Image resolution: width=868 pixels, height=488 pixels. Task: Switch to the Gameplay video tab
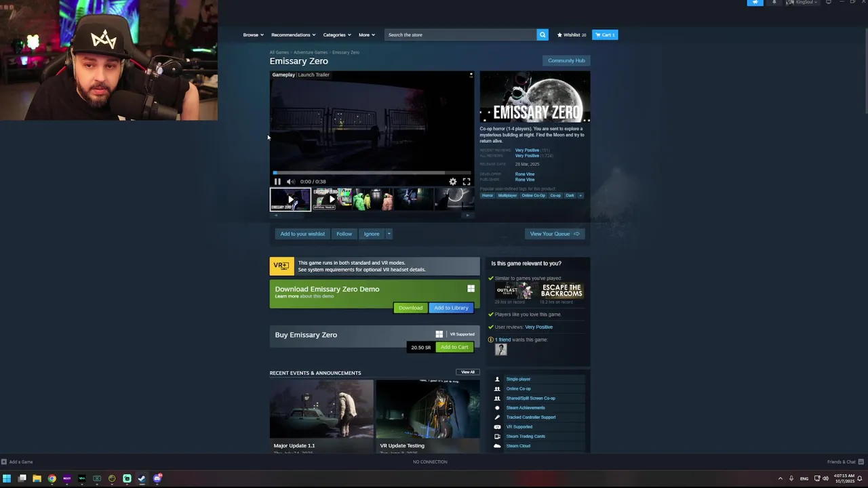[x=283, y=75]
